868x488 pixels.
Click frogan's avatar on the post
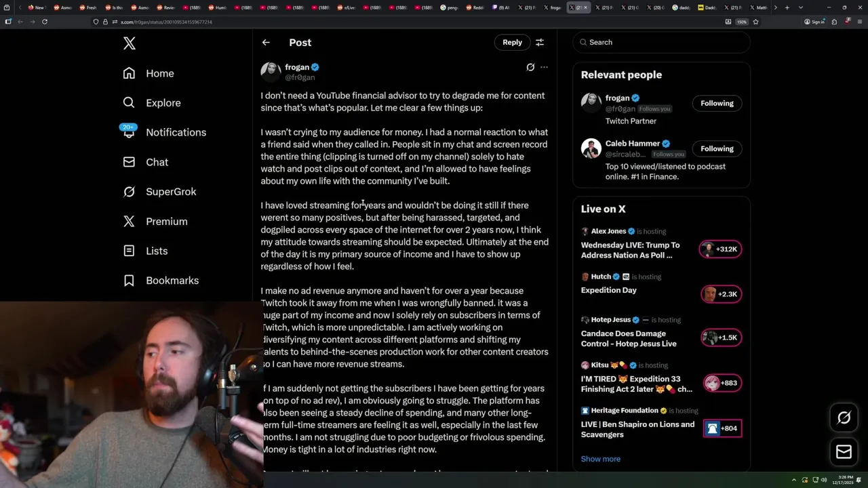click(271, 72)
